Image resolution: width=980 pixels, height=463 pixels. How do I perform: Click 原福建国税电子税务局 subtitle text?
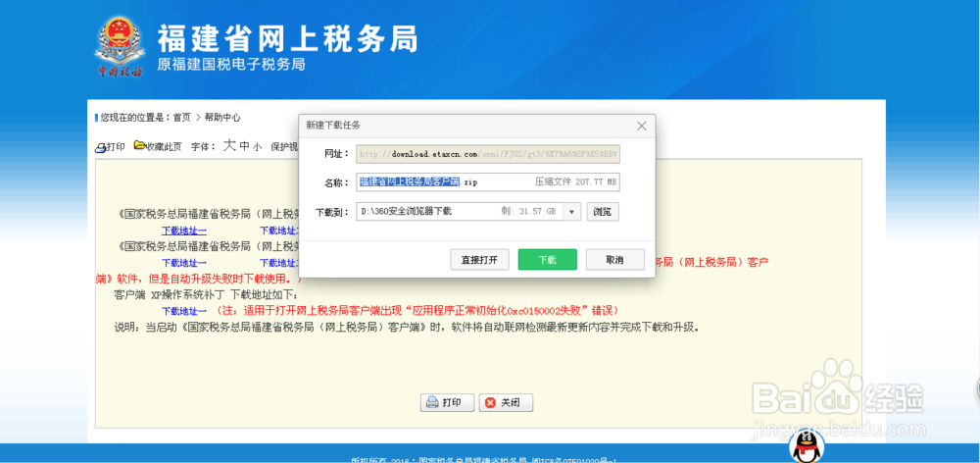click(231, 65)
